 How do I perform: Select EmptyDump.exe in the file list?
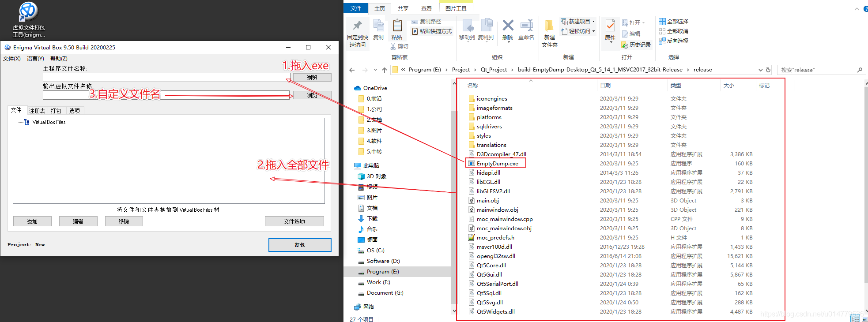(497, 163)
